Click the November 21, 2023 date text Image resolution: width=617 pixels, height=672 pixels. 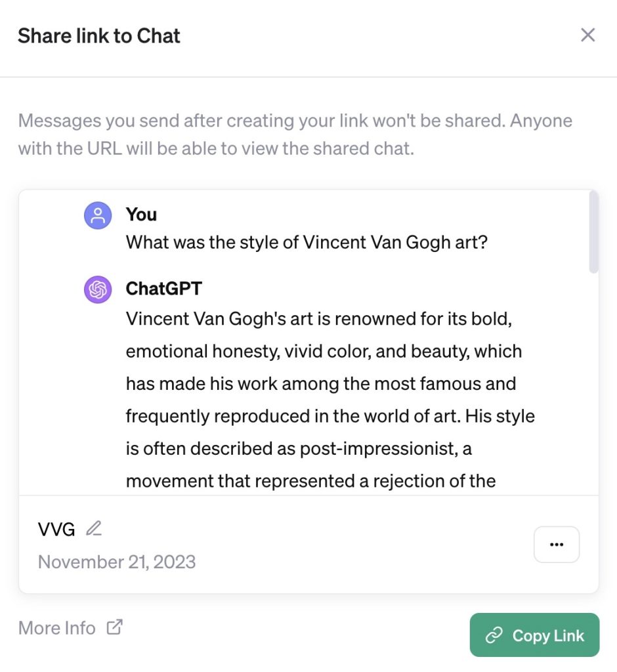(x=117, y=562)
